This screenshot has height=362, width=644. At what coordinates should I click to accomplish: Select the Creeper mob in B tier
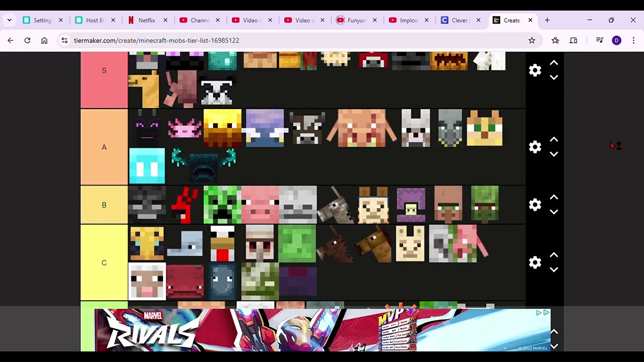pyautogui.click(x=222, y=205)
